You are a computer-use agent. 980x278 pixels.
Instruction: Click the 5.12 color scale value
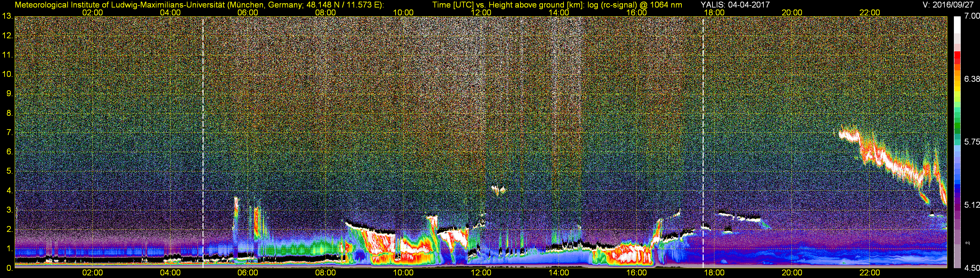pos(972,205)
